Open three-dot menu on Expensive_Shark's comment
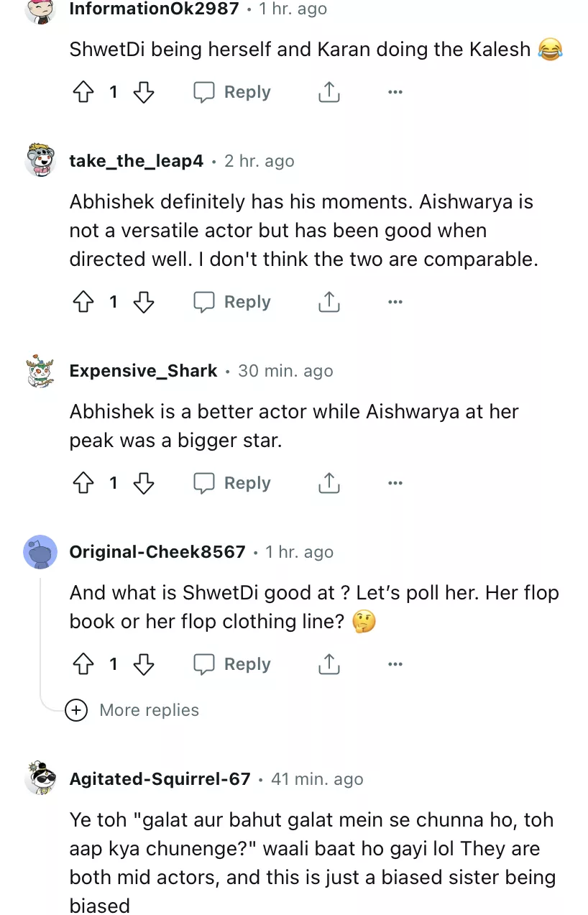Screen dimensions: 588x915 coord(395,483)
